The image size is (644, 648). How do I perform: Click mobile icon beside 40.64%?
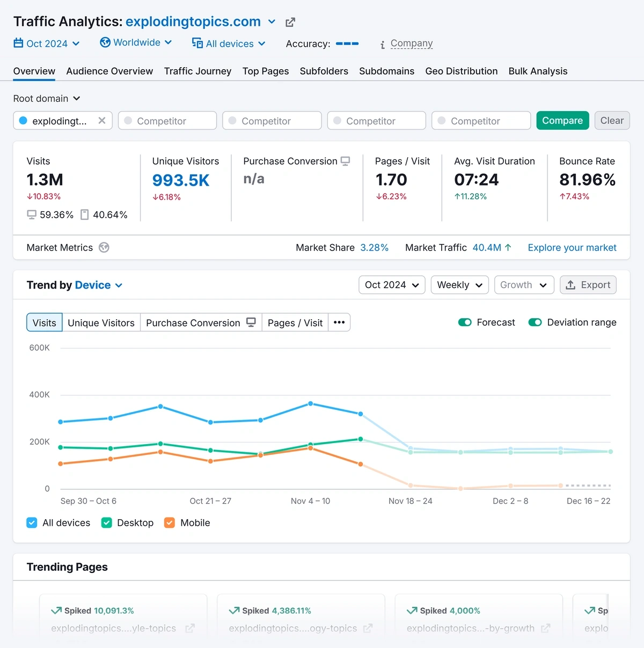(x=84, y=215)
